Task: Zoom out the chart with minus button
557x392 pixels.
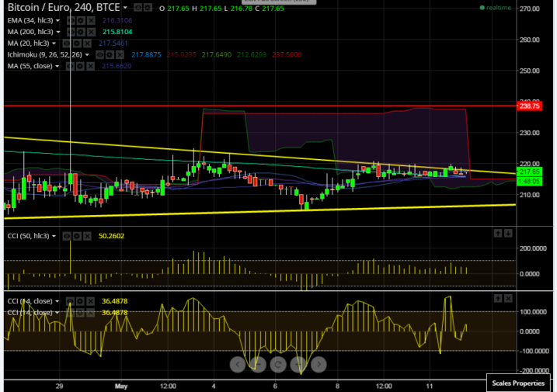Action: [x=258, y=365]
